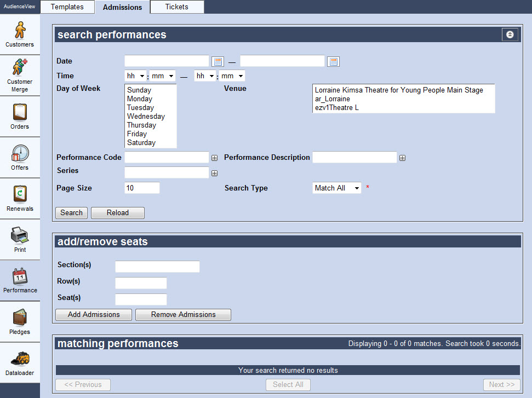Expand the Series plus icon
This screenshot has width=532, height=398.
click(214, 173)
